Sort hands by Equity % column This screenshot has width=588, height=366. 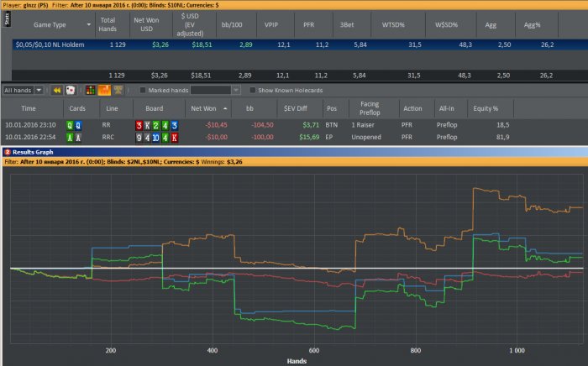coord(486,108)
